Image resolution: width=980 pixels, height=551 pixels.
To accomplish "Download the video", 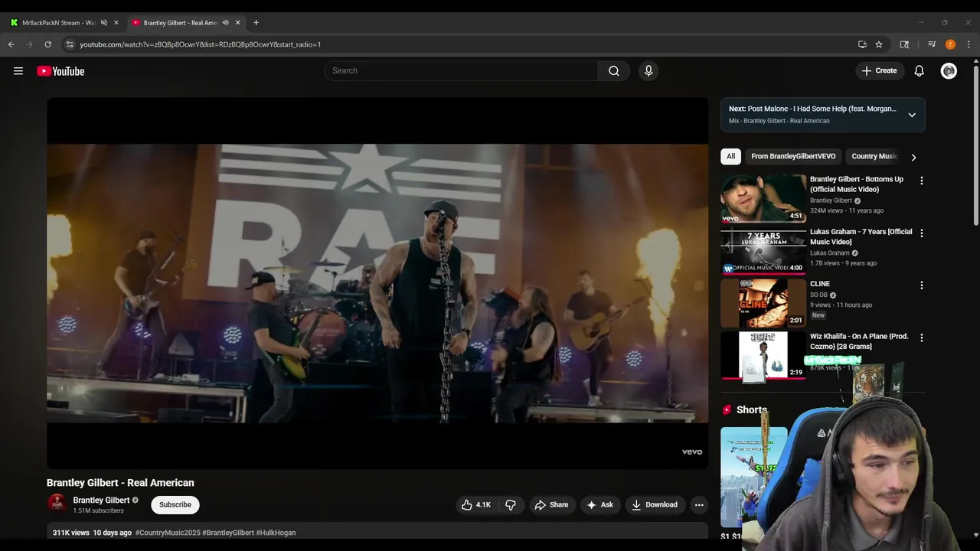I will [x=655, y=504].
